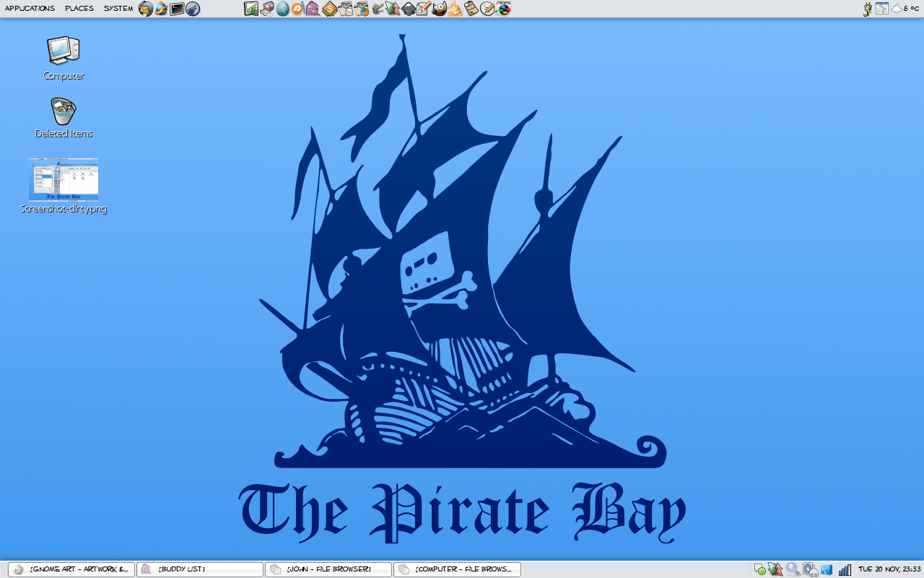Viewport: 924px width, 578px height.
Task: Open the terminal launcher in top panel
Action: [177, 9]
